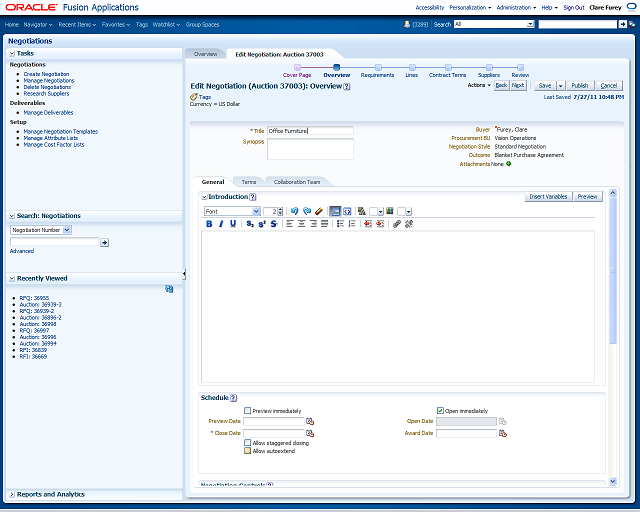Remove hyperlink icon in editor
Viewport: 640px width, 512px height.
coord(409,224)
